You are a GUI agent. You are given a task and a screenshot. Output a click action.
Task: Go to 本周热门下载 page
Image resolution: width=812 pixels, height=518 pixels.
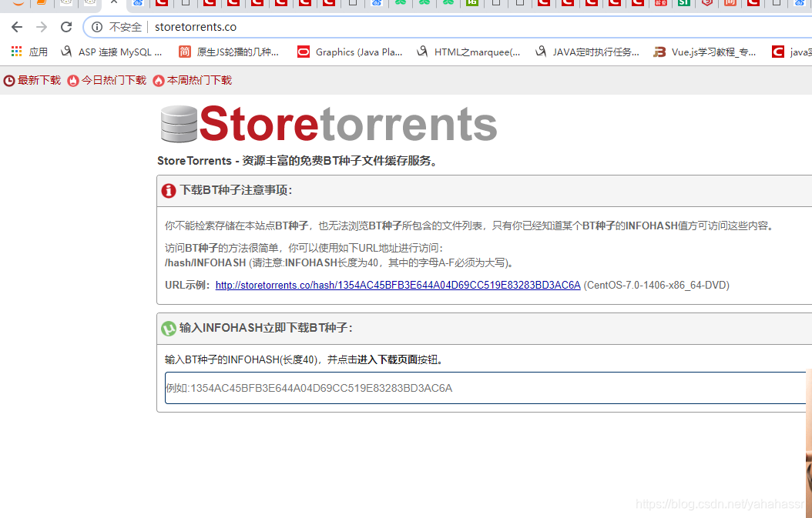tap(192, 80)
